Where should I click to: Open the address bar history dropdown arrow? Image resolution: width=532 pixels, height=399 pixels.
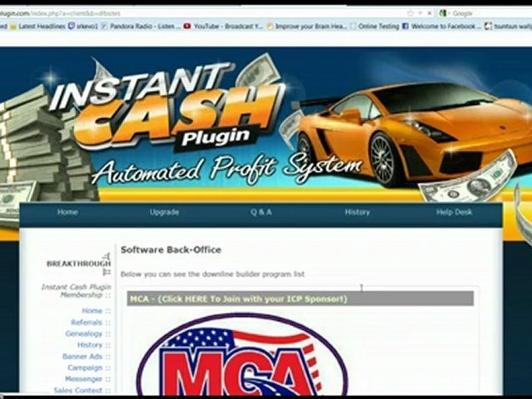[420, 13]
